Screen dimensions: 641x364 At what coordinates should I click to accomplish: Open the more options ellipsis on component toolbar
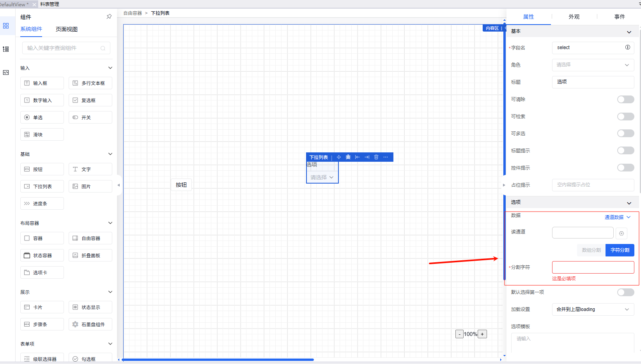coord(386,157)
